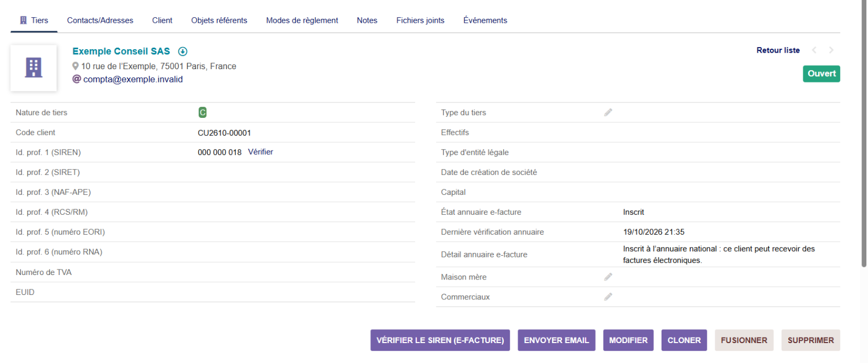The image size is (868, 363).
Task: Click the compta@exemple.invalid email link
Action: click(133, 79)
